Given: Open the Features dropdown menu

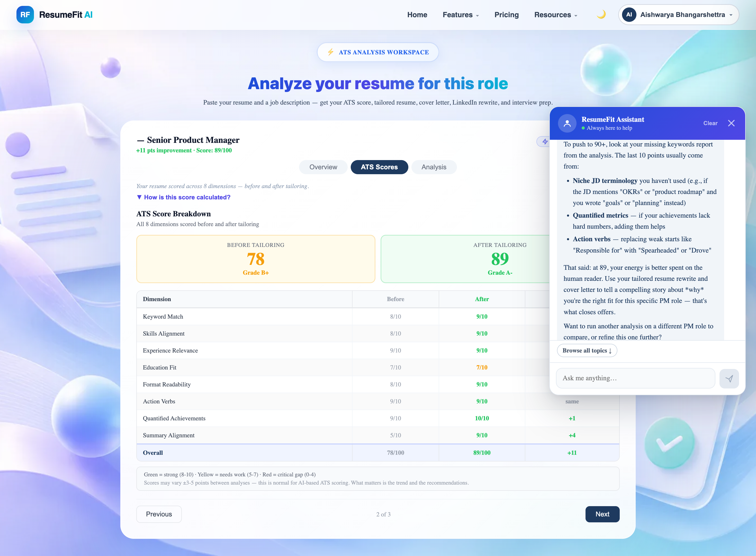Looking at the screenshot, I should (x=460, y=15).
